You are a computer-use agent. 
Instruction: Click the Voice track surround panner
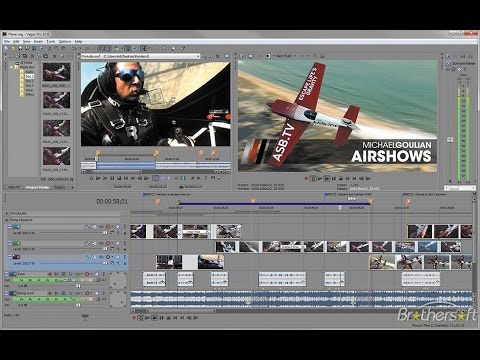(118, 280)
